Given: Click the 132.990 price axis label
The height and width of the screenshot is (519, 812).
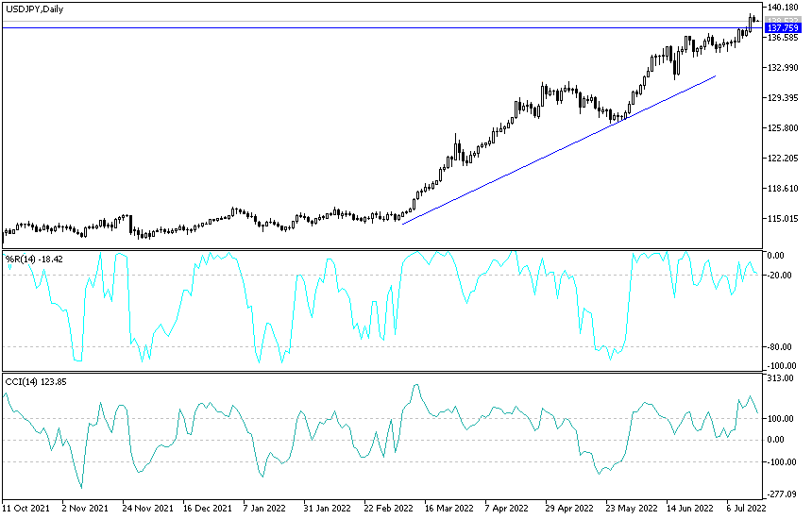Looking at the screenshot, I should point(784,68).
